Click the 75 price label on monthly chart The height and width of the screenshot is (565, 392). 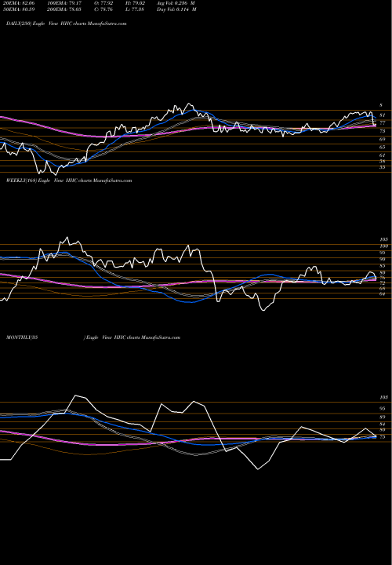383,437
